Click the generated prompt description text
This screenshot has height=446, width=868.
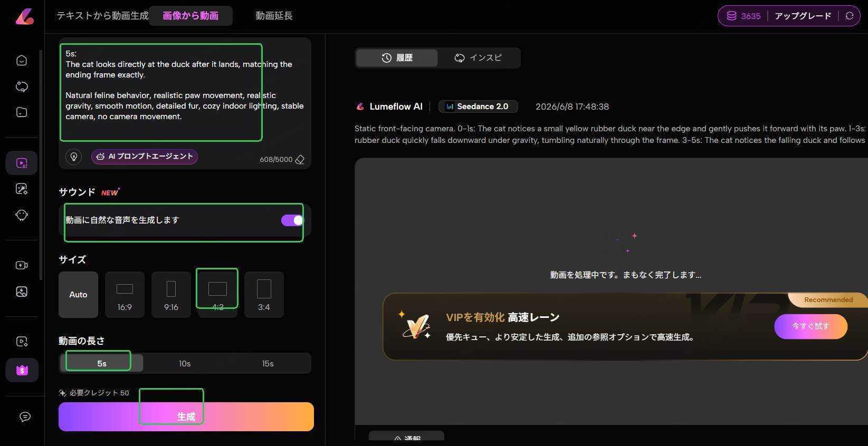pos(611,134)
